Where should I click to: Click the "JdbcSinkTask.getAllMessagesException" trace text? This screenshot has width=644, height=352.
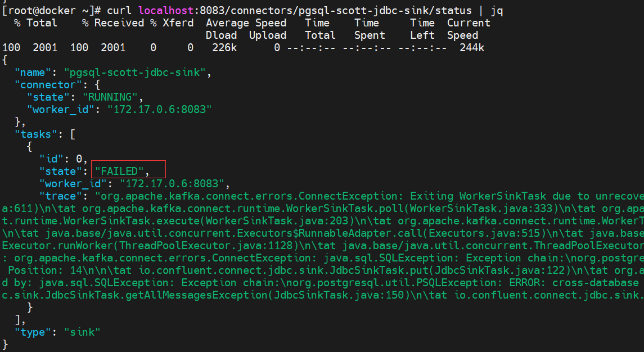156,295
